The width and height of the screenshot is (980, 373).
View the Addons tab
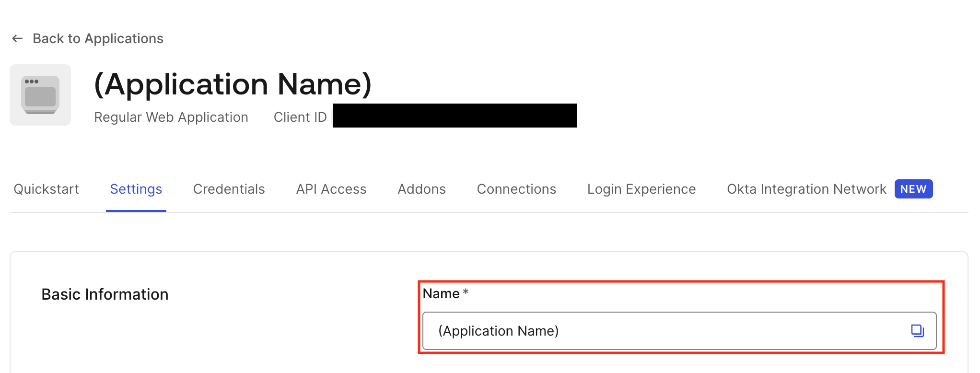(421, 189)
